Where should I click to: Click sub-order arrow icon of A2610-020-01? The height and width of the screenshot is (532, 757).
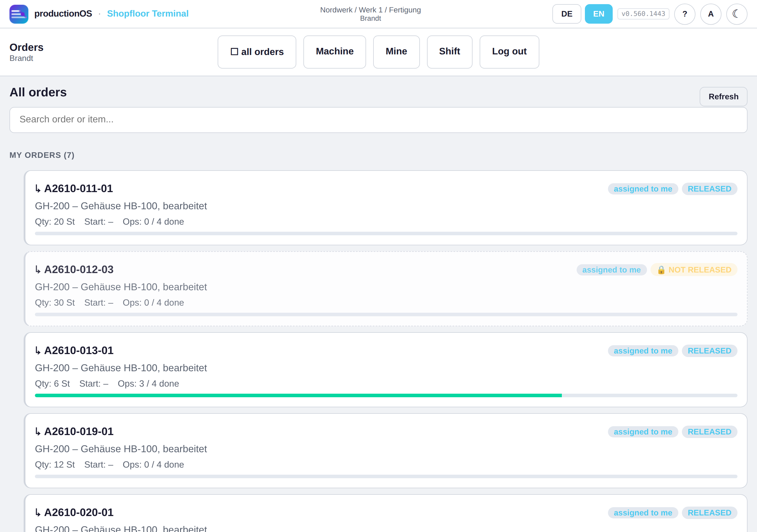(38, 512)
